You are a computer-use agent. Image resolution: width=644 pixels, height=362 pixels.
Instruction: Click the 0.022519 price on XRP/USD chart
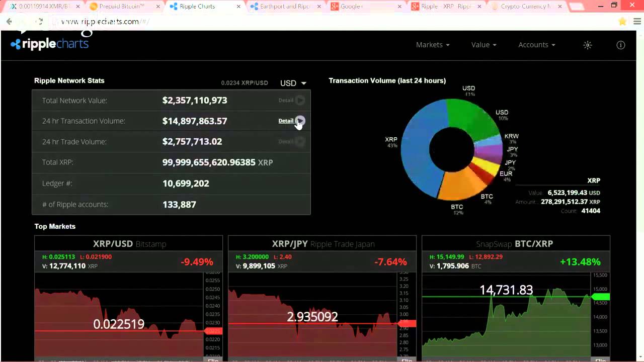pyautogui.click(x=119, y=324)
